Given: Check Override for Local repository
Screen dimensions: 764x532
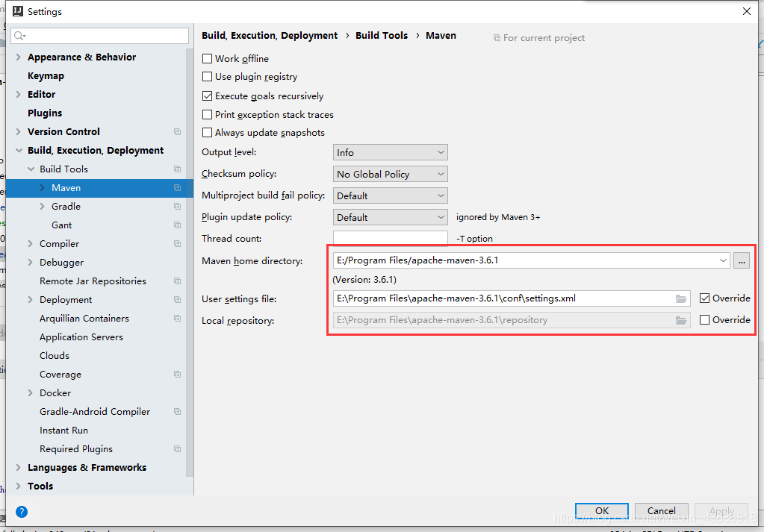Looking at the screenshot, I should tap(704, 320).
